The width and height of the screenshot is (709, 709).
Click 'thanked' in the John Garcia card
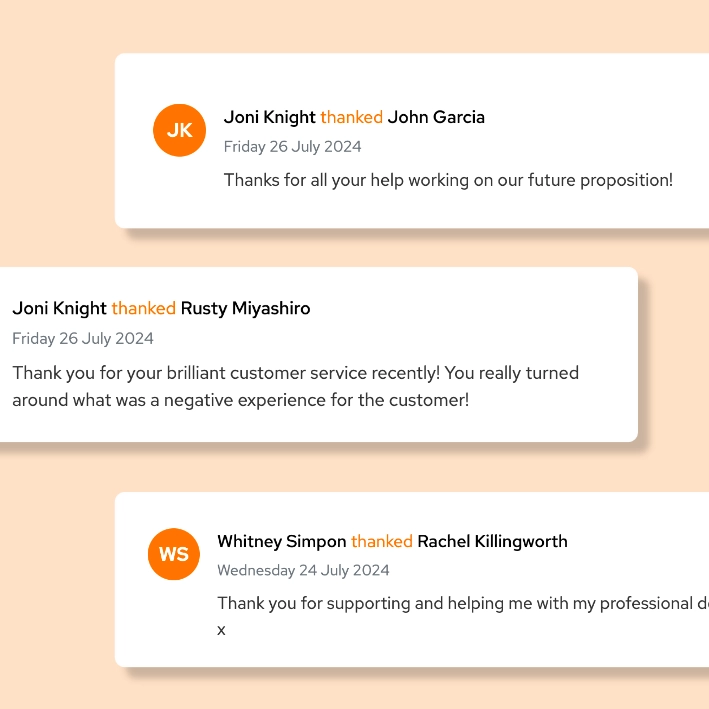point(351,118)
